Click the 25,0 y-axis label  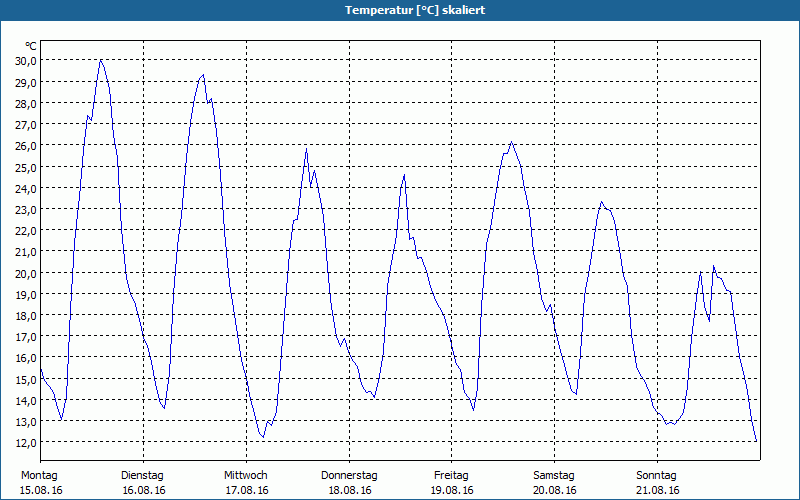pos(26,167)
